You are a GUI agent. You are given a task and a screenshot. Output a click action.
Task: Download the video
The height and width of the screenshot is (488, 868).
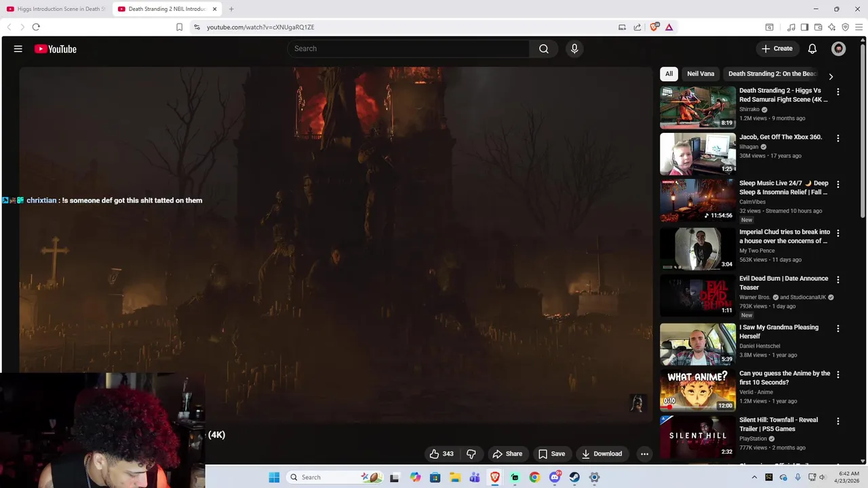602,454
